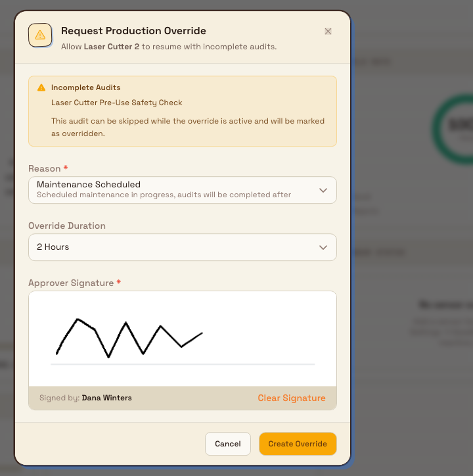Cancel the override request
This screenshot has width=473, height=476.
click(x=227, y=444)
